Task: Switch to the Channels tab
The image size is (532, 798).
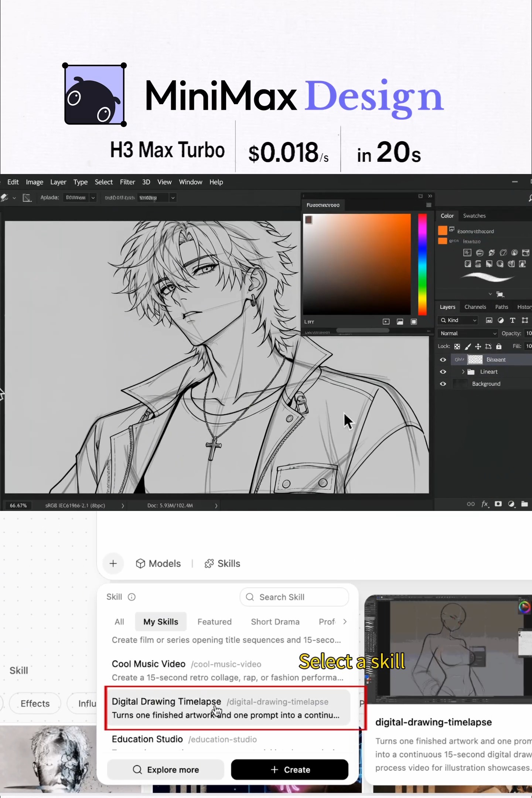Action: (475, 307)
